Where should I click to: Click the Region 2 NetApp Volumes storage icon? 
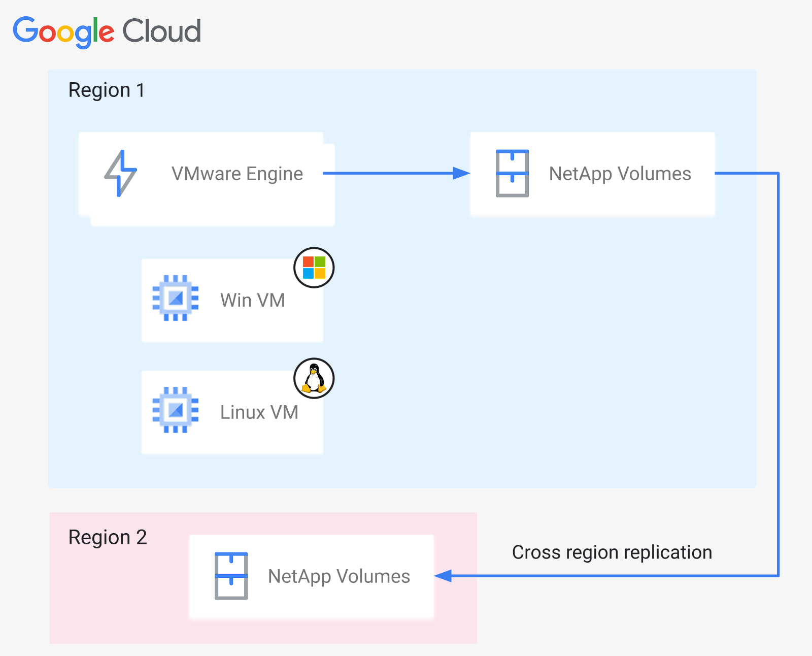pyautogui.click(x=231, y=576)
